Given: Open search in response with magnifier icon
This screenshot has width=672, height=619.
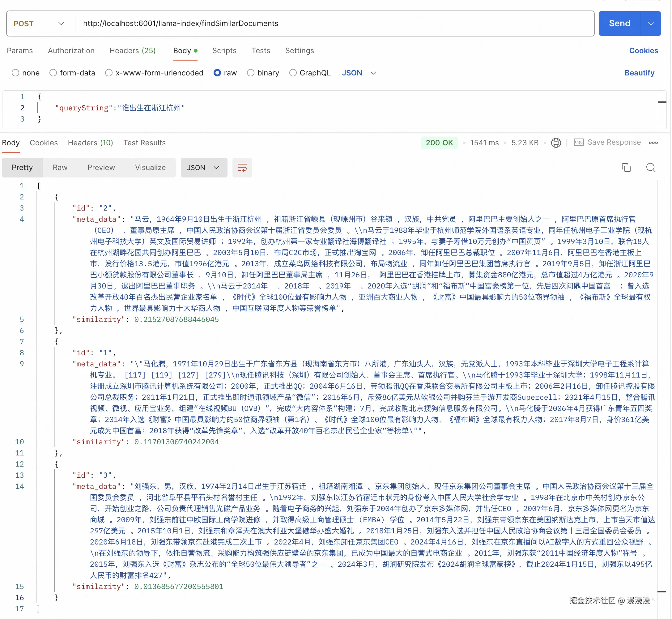Looking at the screenshot, I should click(651, 168).
